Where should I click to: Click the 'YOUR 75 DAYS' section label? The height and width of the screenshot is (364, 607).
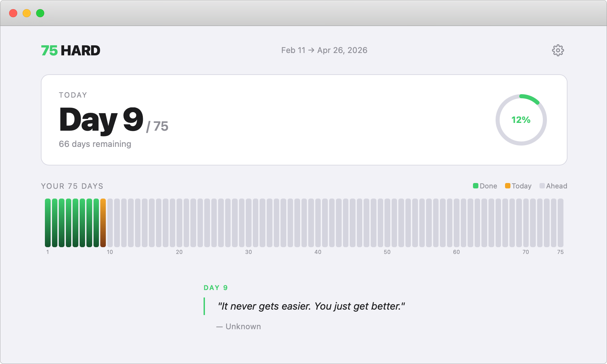pos(72,186)
